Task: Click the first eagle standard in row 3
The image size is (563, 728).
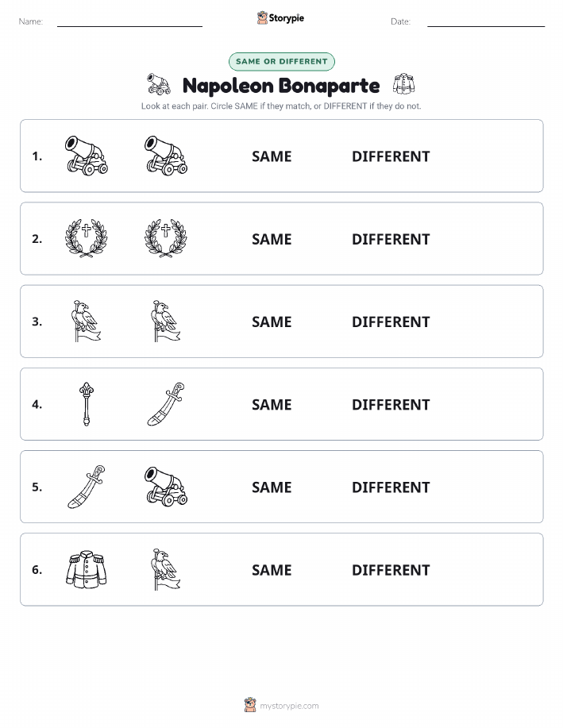Action: click(x=87, y=321)
